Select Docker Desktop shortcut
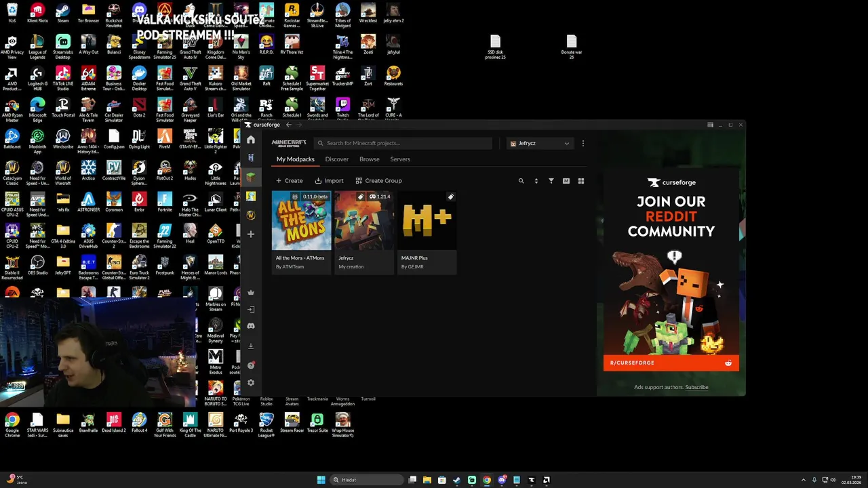Viewport: 868px width, 488px height. click(x=139, y=79)
